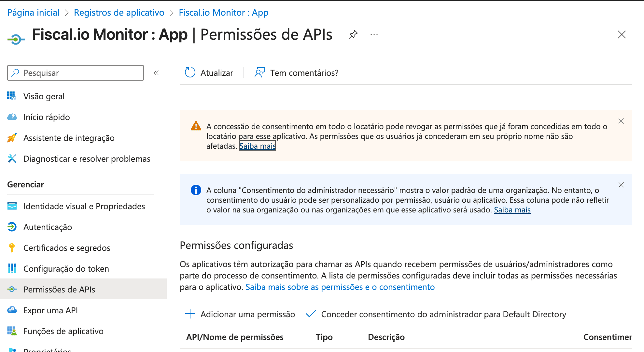The width and height of the screenshot is (644, 352).
Task: Sort by API/Nome de permissões column
Action: coord(235,337)
